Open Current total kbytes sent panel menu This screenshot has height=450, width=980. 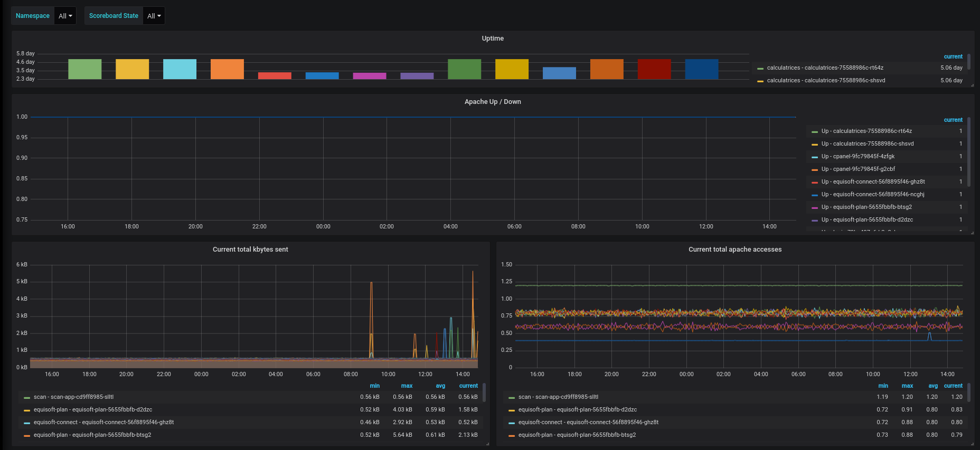250,250
